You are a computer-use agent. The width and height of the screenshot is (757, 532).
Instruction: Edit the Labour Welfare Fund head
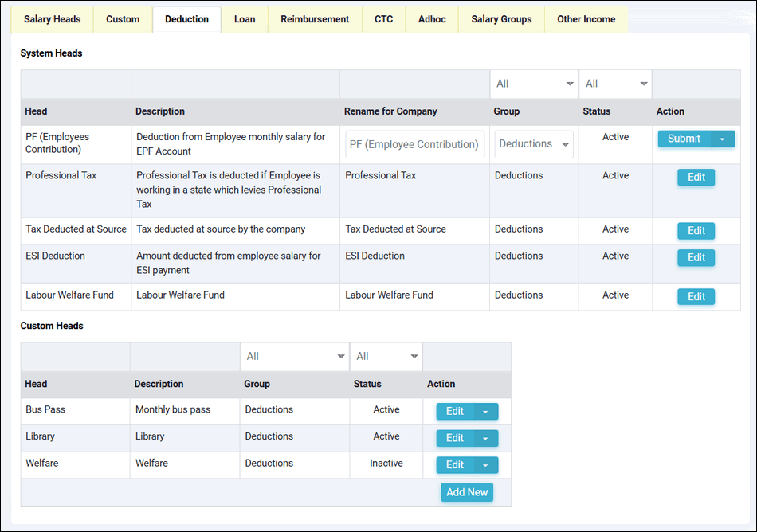696,296
